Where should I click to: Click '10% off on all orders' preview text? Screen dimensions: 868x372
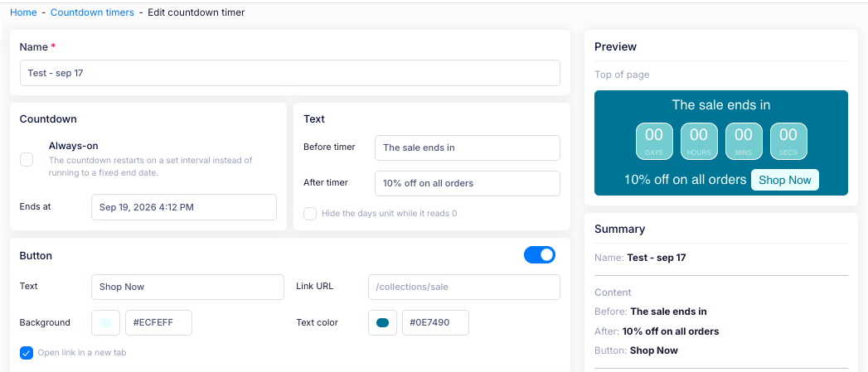tap(686, 180)
